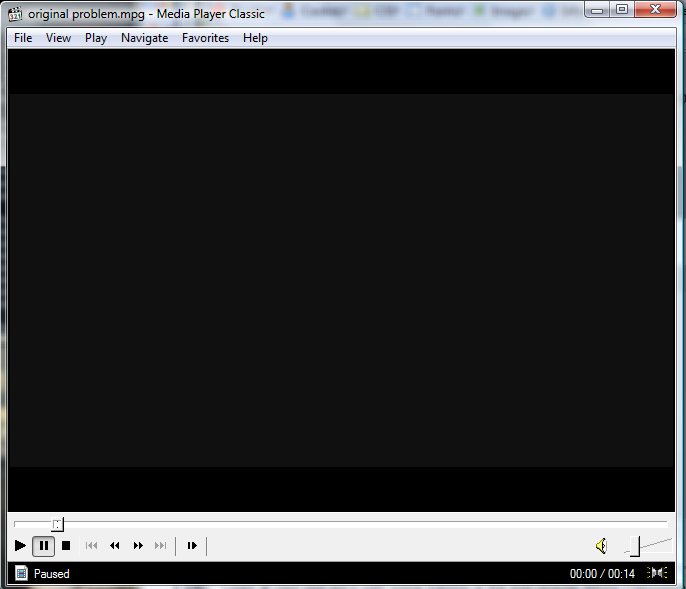
Task: Click the rewind (decrease speed) icon
Action: 115,546
